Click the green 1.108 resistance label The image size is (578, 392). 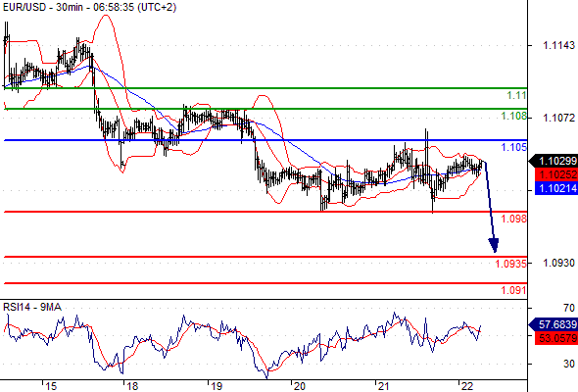(x=514, y=117)
